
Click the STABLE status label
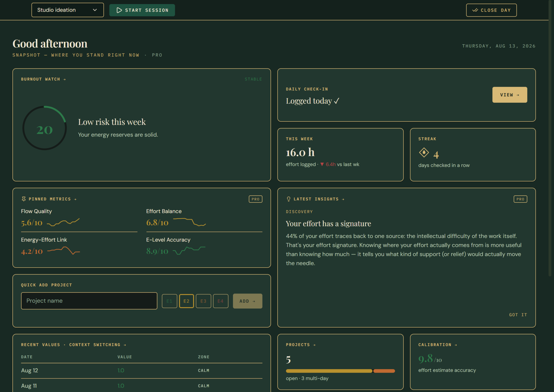pyautogui.click(x=253, y=79)
